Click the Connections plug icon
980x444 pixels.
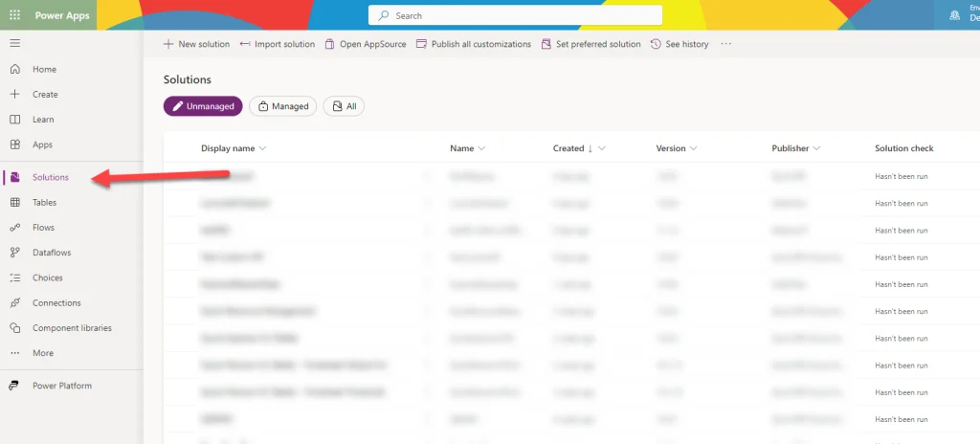pyautogui.click(x=15, y=302)
